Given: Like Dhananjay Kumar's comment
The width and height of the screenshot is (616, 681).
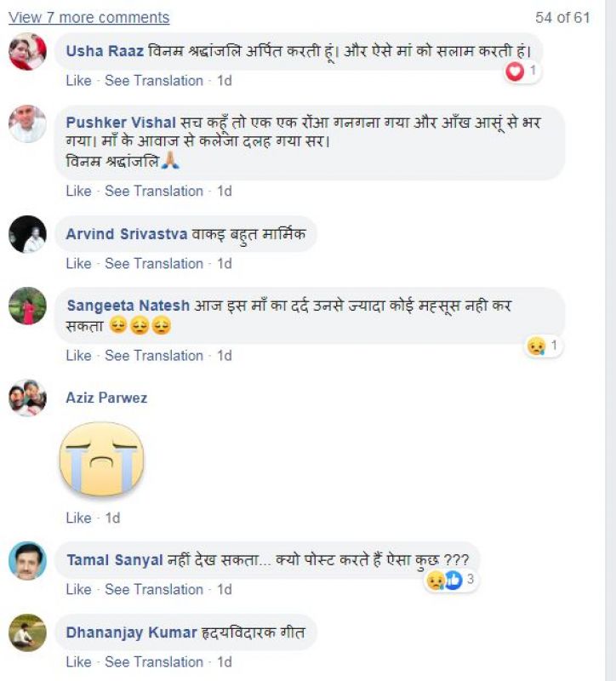Looking at the screenshot, I should [x=78, y=661].
